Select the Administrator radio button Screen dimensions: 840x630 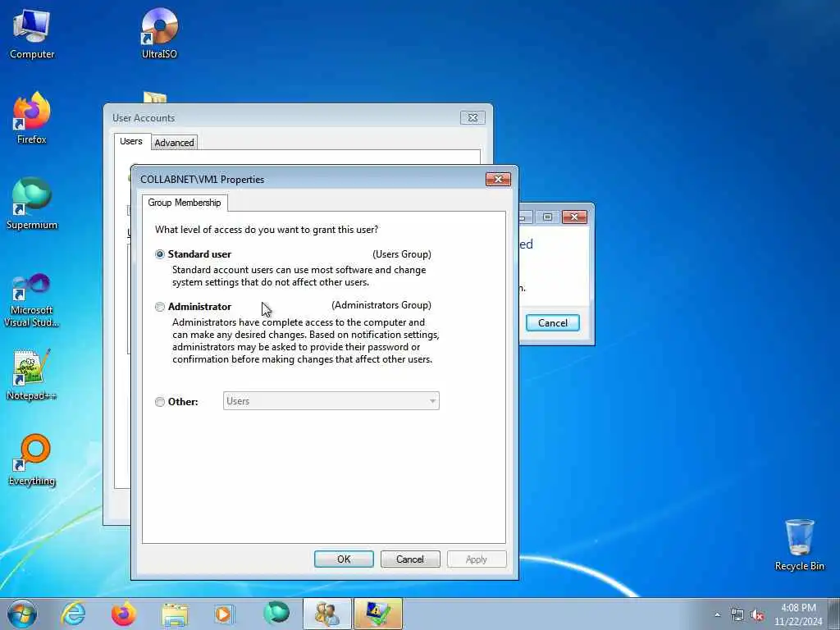click(x=160, y=307)
